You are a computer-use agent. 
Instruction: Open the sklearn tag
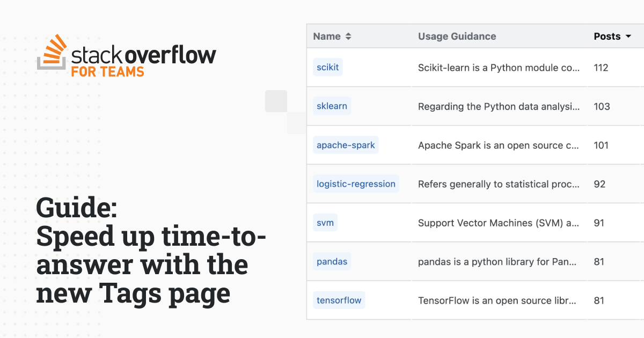coord(332,106)
